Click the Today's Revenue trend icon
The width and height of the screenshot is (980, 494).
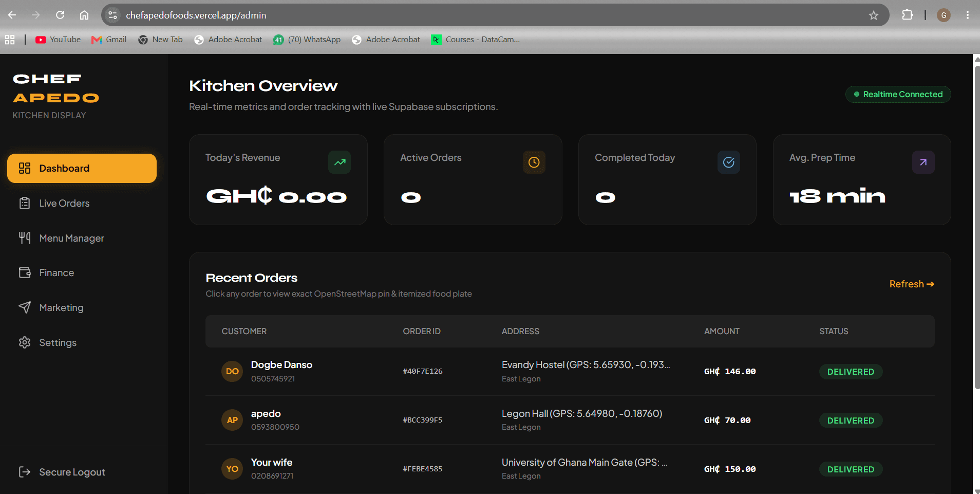[340, 162]
